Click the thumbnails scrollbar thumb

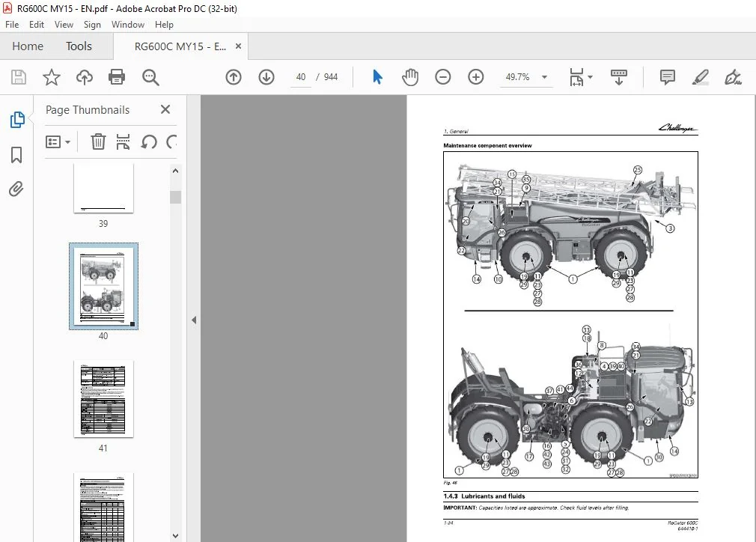click(175, 197)
